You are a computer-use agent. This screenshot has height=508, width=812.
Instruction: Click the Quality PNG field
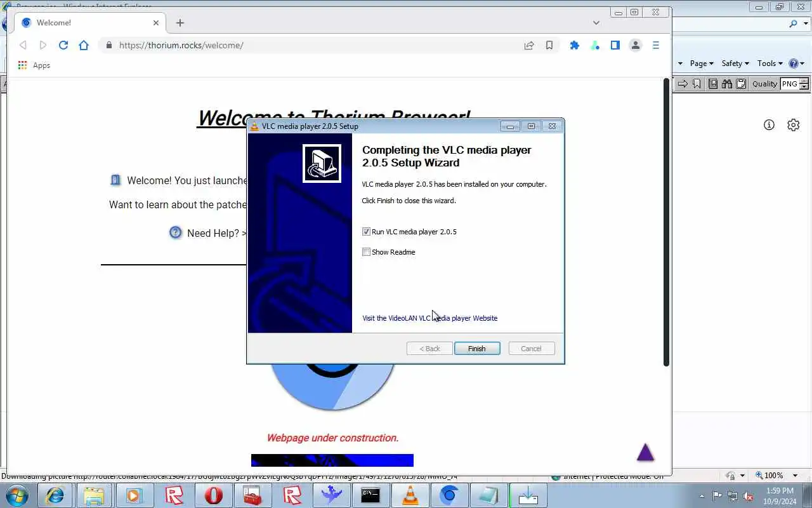(x=789, y=84)
